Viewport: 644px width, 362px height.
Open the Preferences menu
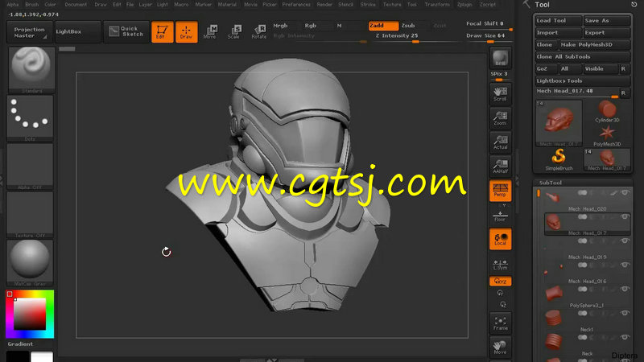(296, 5)
